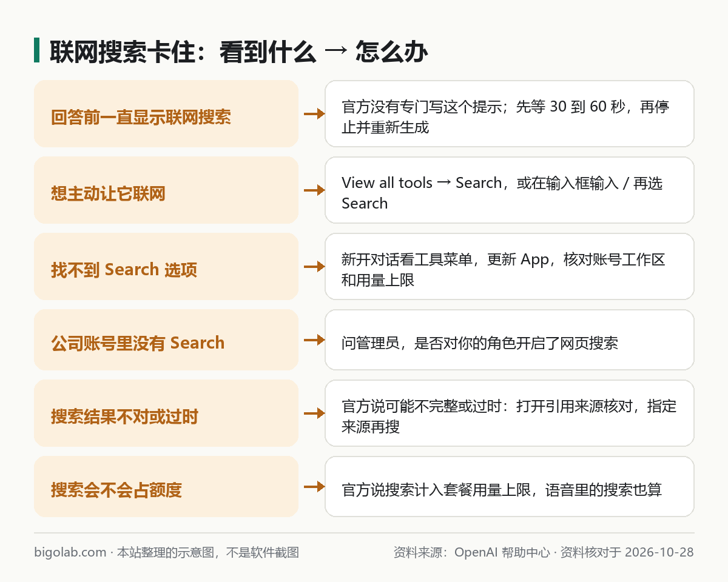Select the card 回答前一直显示联网搜索
Viewport: 728px width, 582px height.
pos(166,113)
